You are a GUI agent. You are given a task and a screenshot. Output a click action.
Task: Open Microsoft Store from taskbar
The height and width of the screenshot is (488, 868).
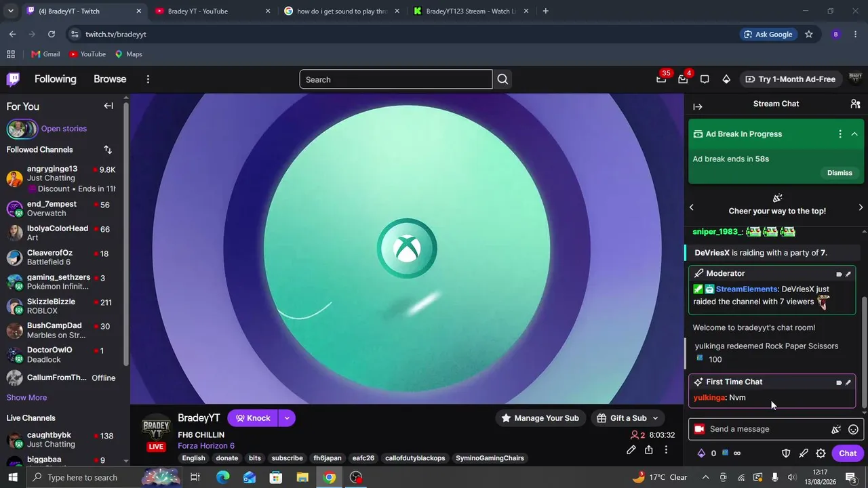(276, 478)
